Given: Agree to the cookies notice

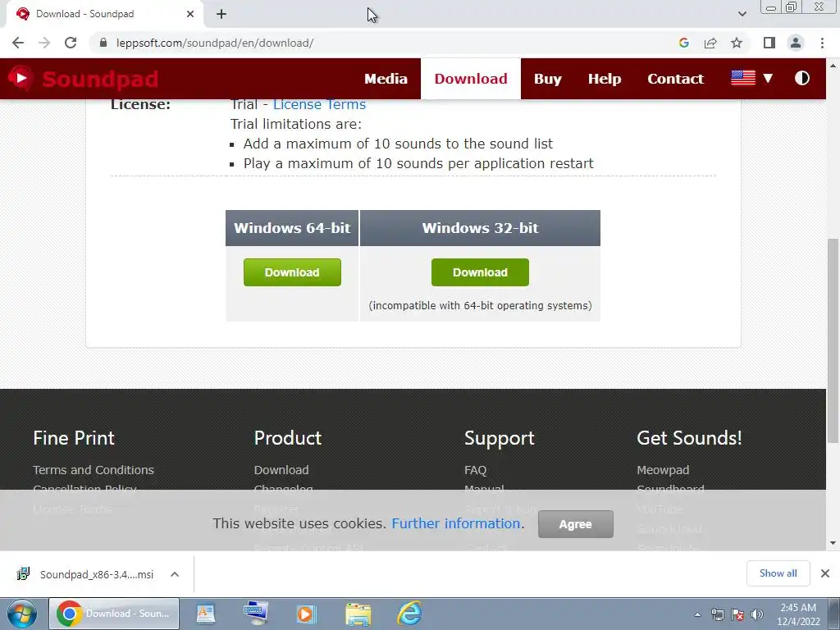Looking at the screenshot, I should point(575,524).
